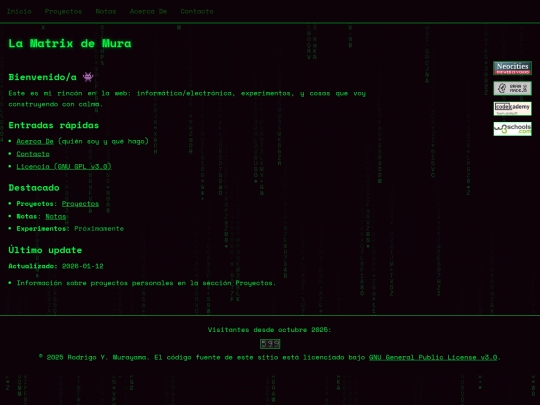Follow the Contacto link under Entradas rápidas
The width and height of the screenshot is (540, 405).
tap(33, 154)
